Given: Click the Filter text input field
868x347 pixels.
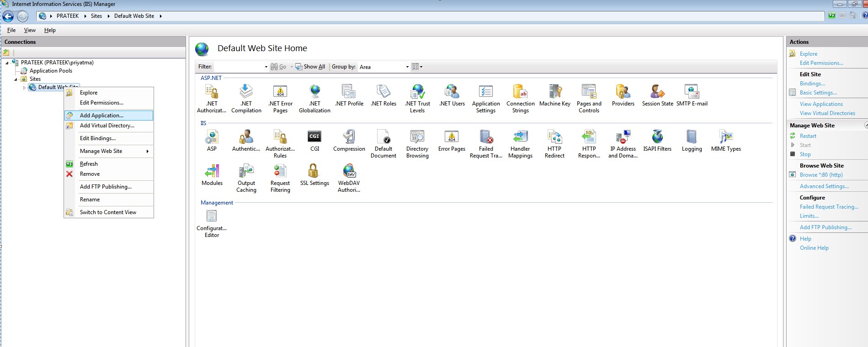Looking at the screenshot, I should tap(239, 67).
